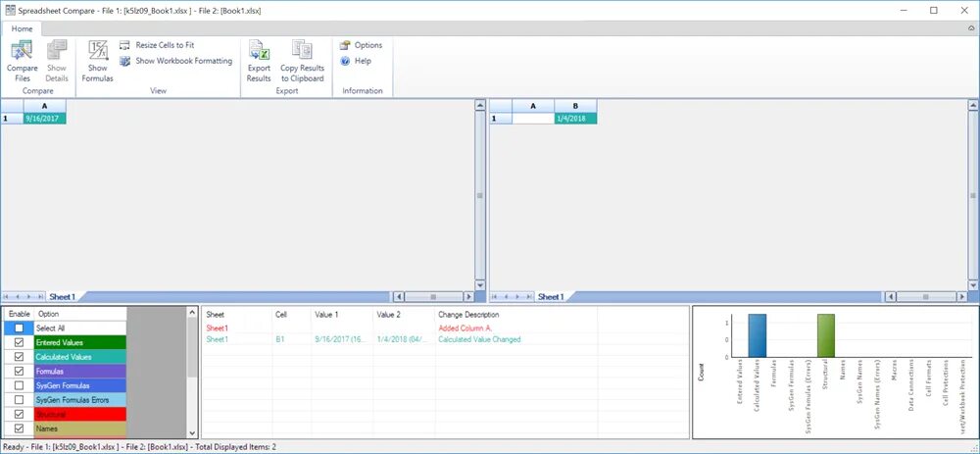Click options list scroll down arrow
Image resolution: width=980 pixels, height=454 pixels.
click(x=192, y=432)
